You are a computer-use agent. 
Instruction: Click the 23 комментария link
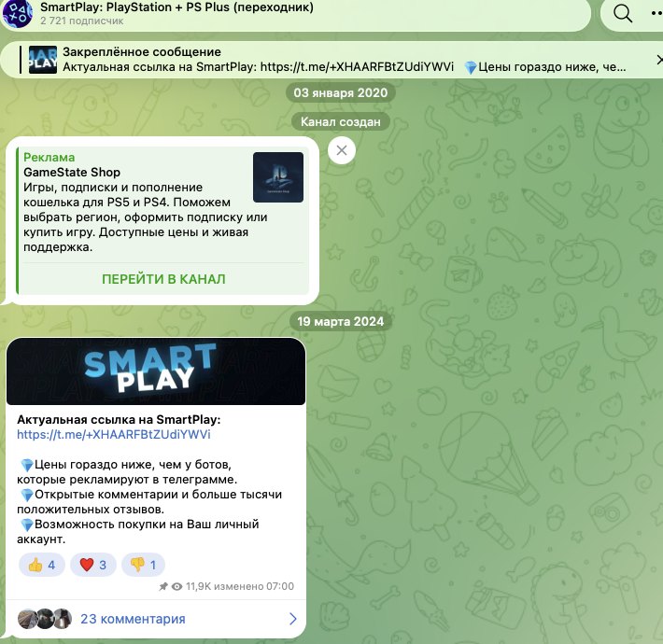133,619
